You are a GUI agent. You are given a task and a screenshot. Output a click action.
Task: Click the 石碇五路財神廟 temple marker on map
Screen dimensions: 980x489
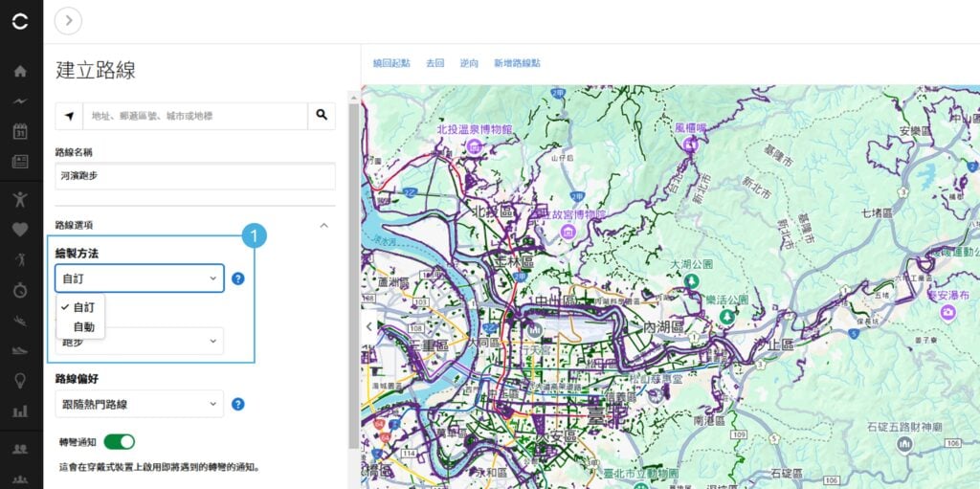point(903,444)
